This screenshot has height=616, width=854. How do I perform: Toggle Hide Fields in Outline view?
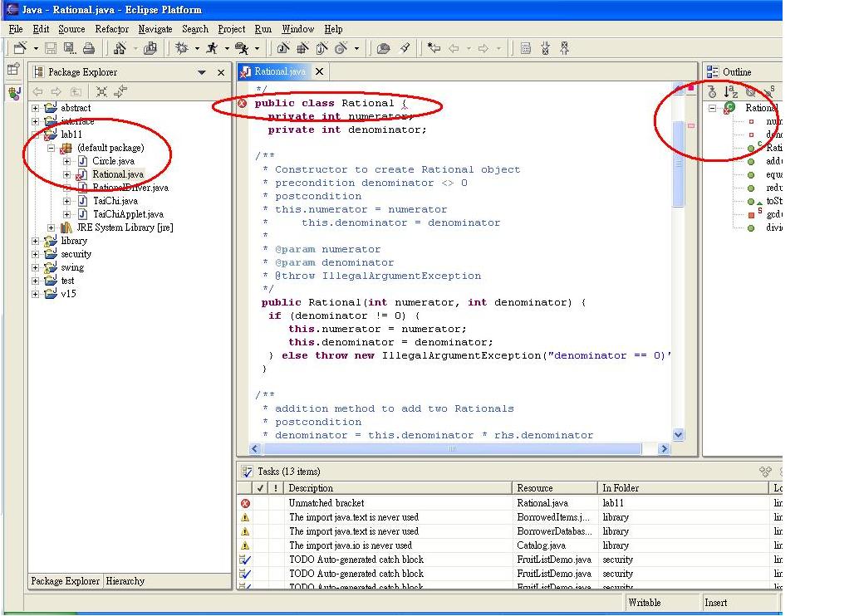tap(750, 91)
